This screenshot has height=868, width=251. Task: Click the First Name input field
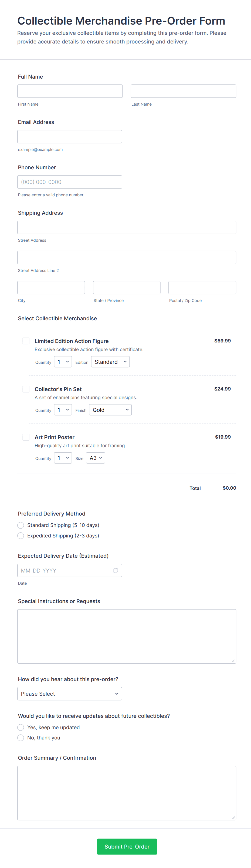70,91
